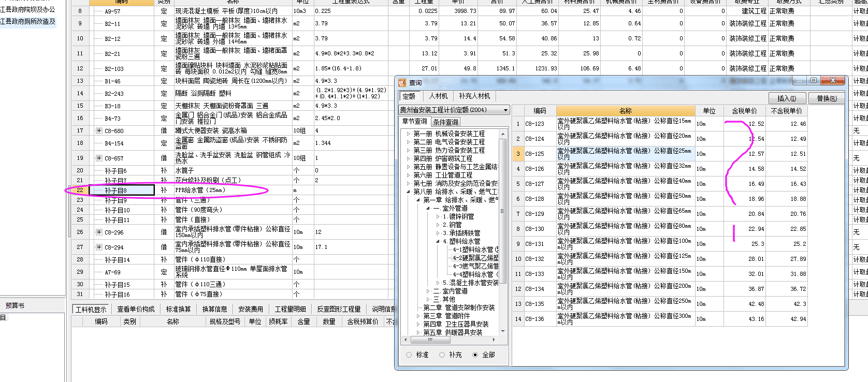
Task: Expand row 19 C8-657 plus box
Action: tap(99, 158)
